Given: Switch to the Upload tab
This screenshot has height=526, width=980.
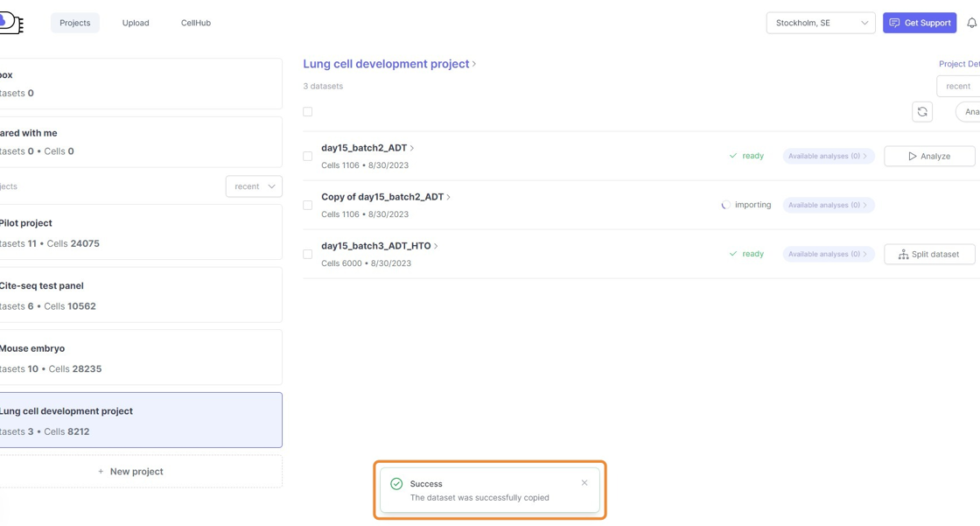Looking at the screenshot, I should coord(136,23).
